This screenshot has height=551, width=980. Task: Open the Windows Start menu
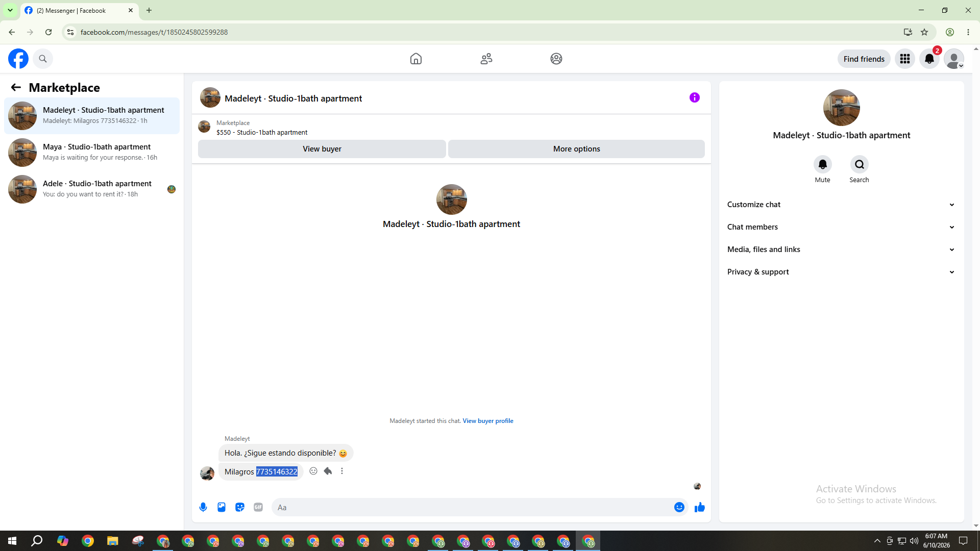point(12,541)
